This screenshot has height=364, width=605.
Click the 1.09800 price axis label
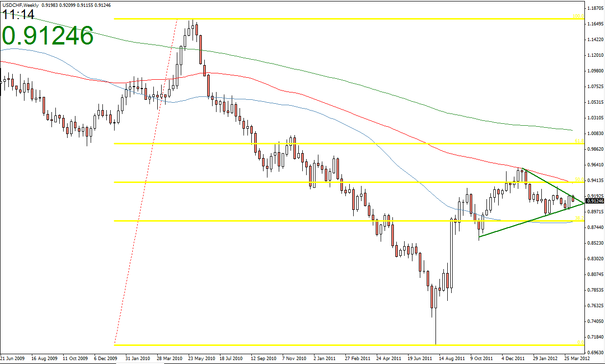click(595, 71)
